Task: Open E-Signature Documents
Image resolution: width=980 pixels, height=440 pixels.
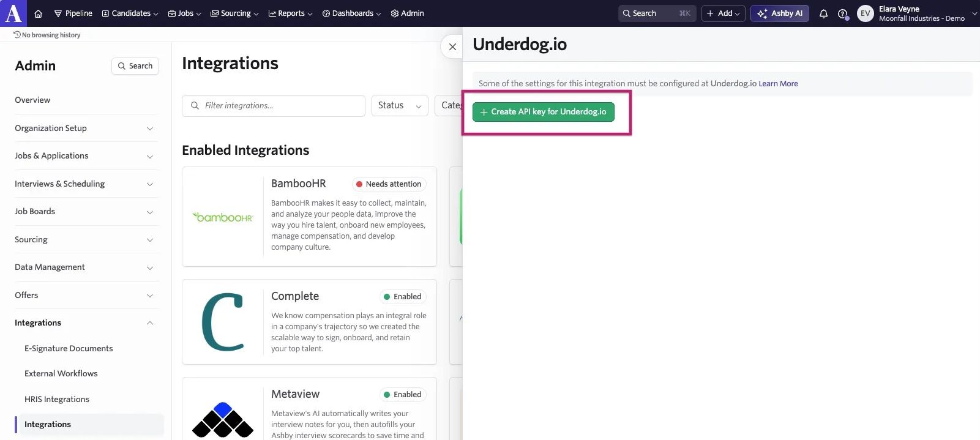Action: (69, 349)
